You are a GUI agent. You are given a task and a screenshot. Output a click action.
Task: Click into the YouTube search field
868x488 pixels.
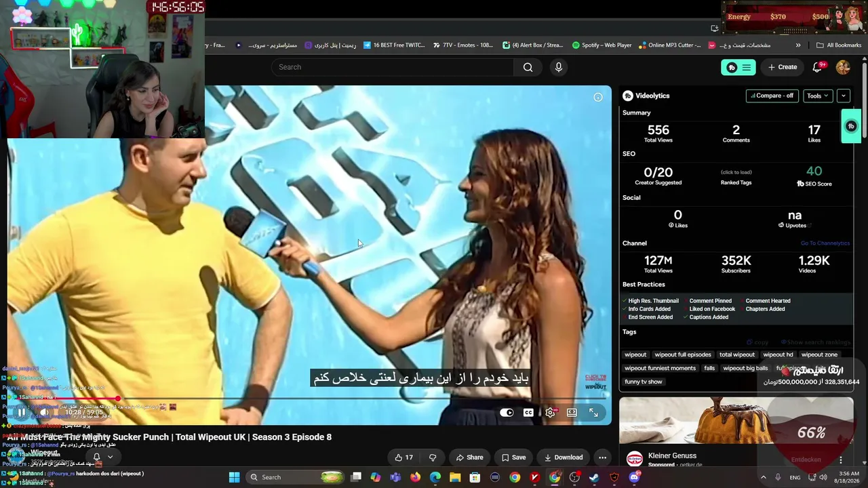[x=393, y=67]
